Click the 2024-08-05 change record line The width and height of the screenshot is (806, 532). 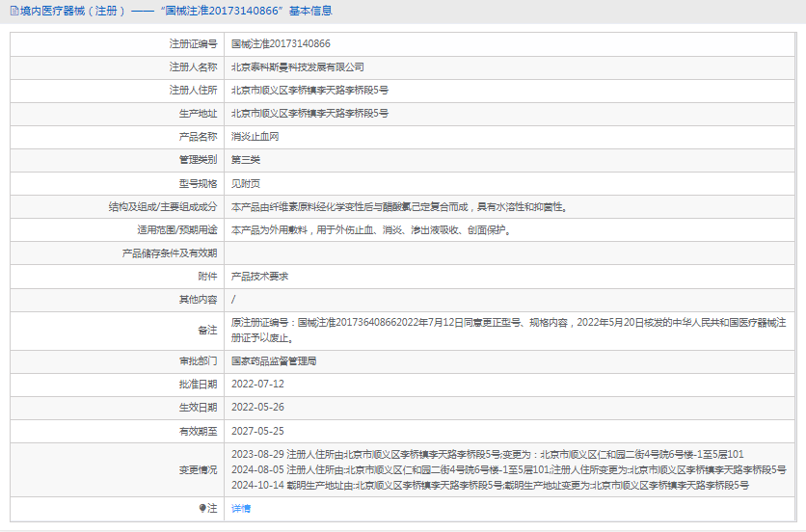coord(508,469)
